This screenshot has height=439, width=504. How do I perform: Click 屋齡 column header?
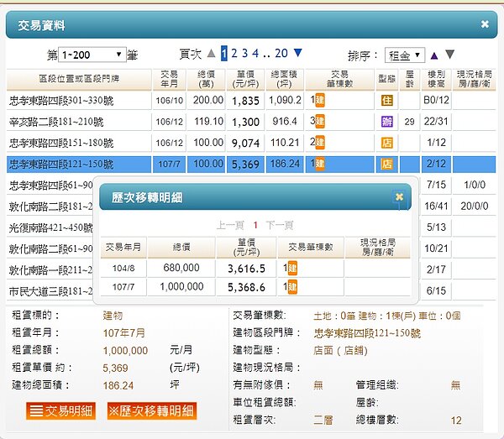[410, 79]
